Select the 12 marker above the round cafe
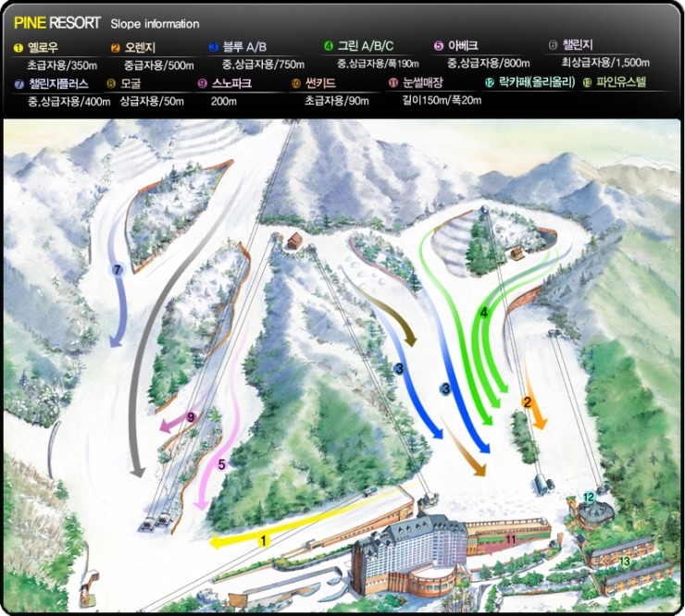Viewport: 685px width, 616px height. click(x=589, y=497)
